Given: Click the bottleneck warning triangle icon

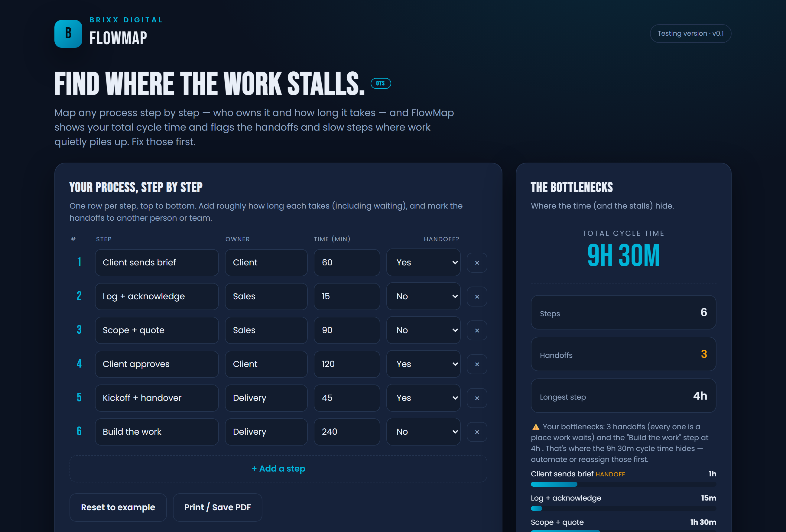Looking at the screenshot, I should tap(535, 427).
